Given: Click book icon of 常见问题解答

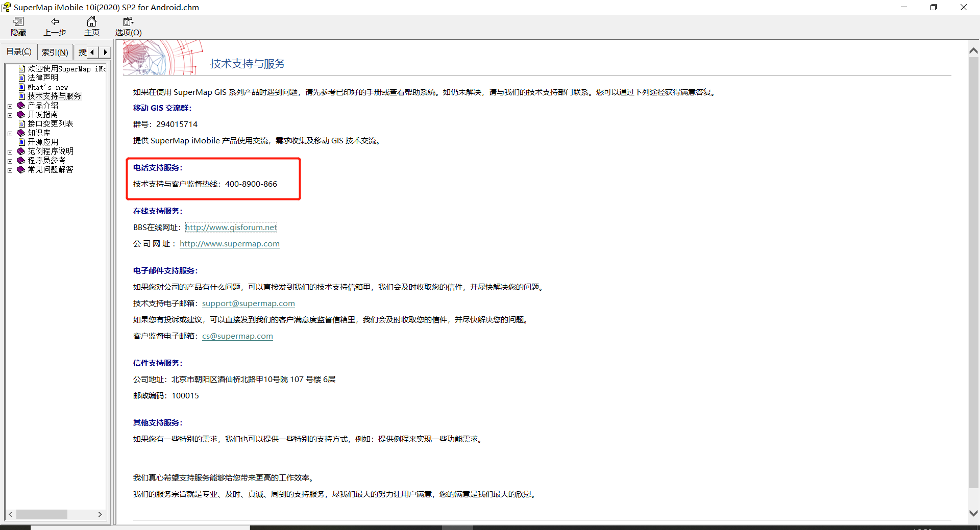Looking at the screenshot, I should click(x=21, y=169).
